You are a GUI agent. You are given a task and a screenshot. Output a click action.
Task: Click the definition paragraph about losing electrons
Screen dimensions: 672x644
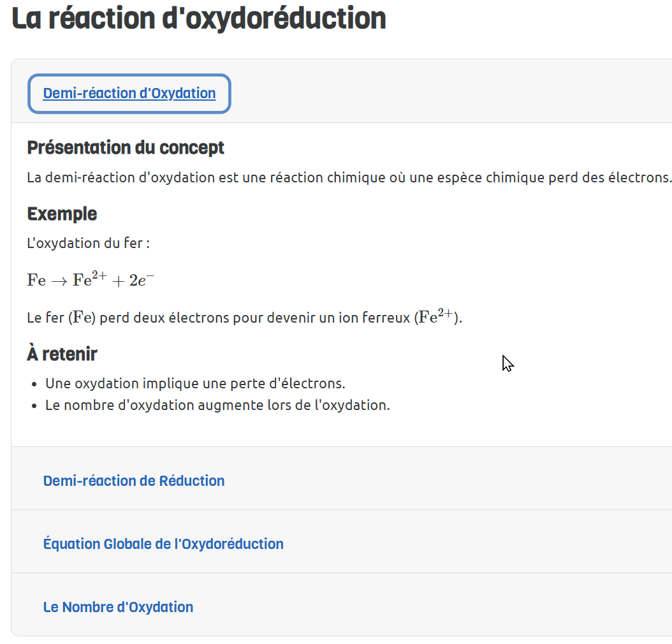(349, 177)
